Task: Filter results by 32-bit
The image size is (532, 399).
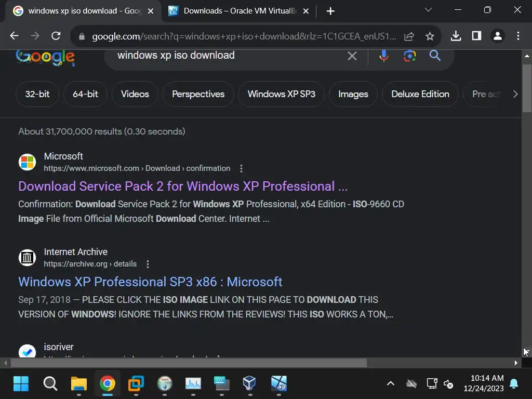Action: (37, 94)
